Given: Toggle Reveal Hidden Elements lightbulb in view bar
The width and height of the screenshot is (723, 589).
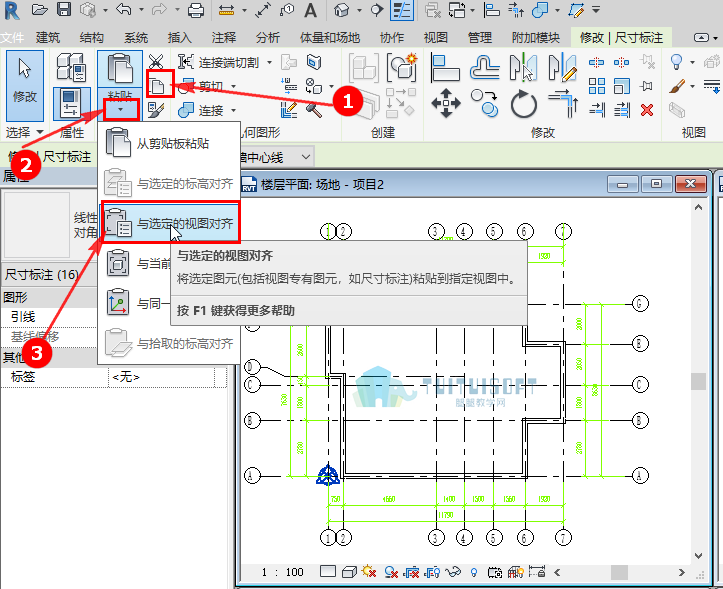Looking at the screenshot, I should point(474,572).
